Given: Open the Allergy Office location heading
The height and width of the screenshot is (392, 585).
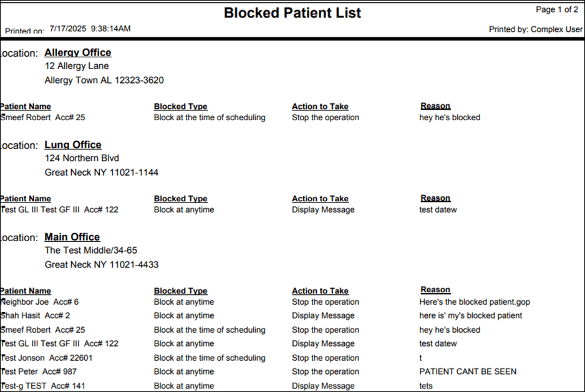Looking at the screenshot, I should [x=77, y=53].
